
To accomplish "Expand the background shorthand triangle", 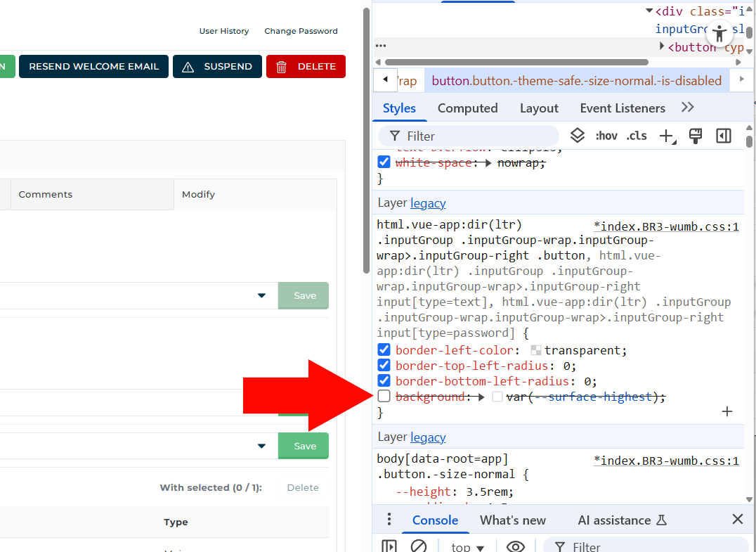I will pos(481,397).
